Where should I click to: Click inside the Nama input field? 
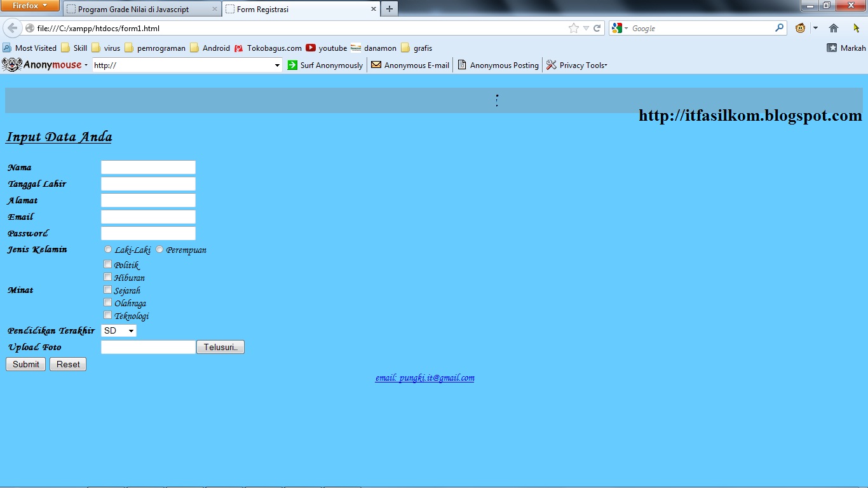click(x=147, y=167)
